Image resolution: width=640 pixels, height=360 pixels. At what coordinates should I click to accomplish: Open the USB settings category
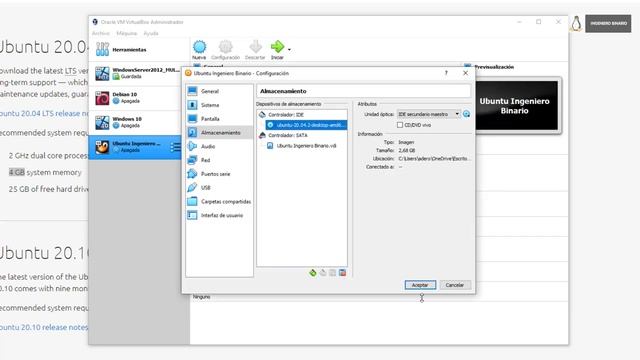click(219, 188)
